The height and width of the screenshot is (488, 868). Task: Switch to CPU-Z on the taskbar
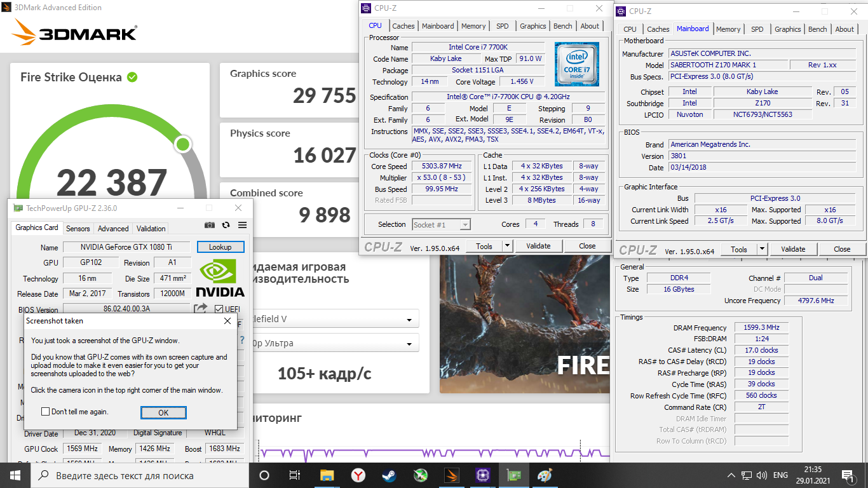(x=482, y=475)
